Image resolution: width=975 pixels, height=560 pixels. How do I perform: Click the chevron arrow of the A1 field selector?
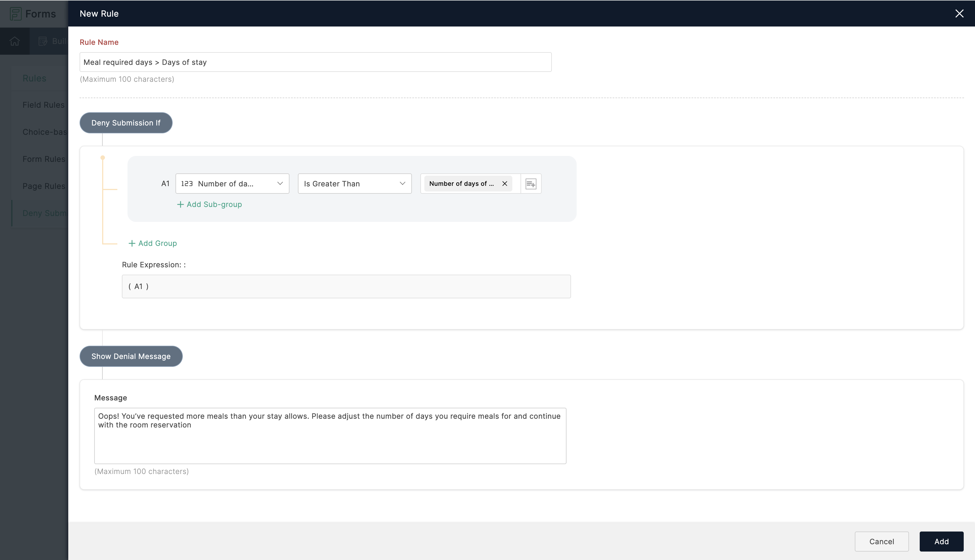280,184
